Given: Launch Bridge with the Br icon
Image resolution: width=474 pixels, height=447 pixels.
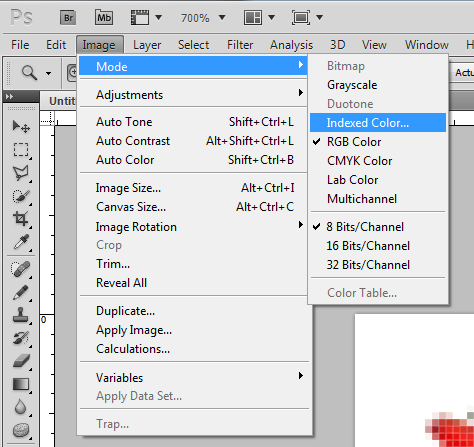Looking at the screenshot, I should pos(68,18).
